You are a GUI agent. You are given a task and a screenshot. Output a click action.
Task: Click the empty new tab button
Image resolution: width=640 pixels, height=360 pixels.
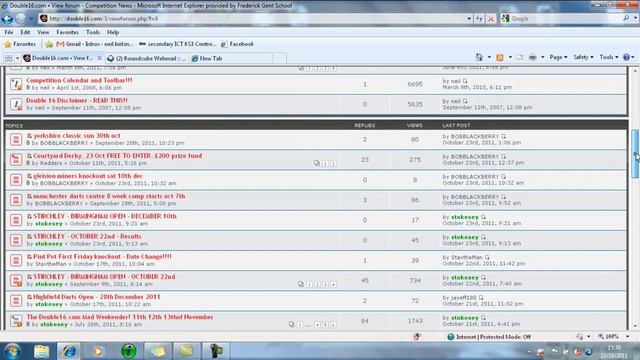(279, 58)
